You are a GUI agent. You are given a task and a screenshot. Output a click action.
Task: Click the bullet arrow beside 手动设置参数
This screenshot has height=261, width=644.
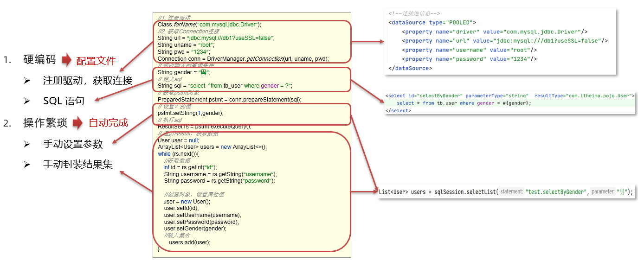[27, 144]
